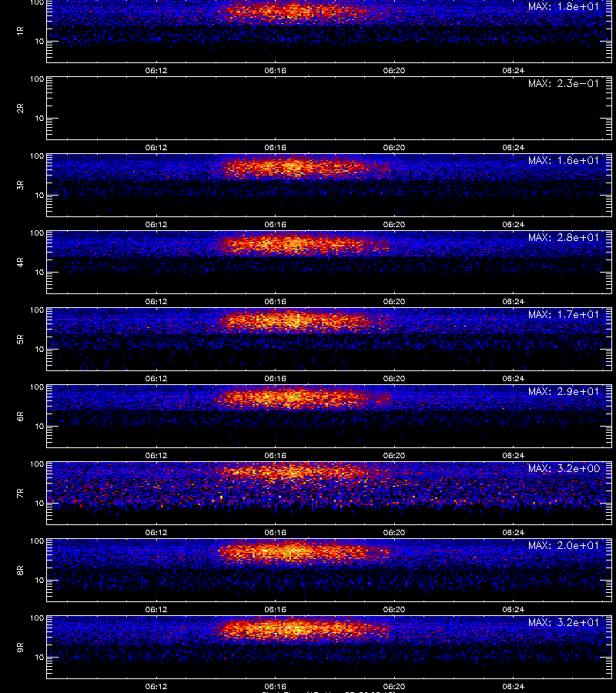Select the MAX: 1.7e+01 readout
This screenshot has height=693, width=616.
pyautogui.click(x=564, y=314)
